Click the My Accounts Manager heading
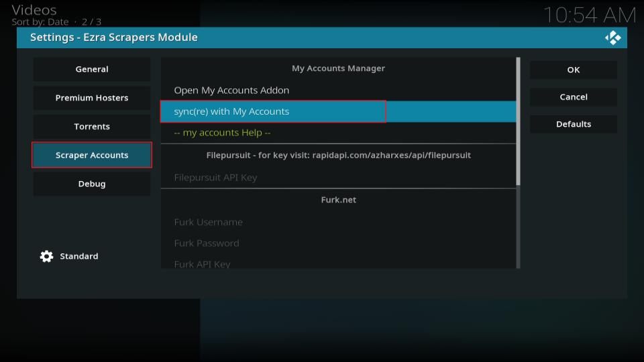The height and width of the screenshot is (362, 644). [x=338, y=68]
